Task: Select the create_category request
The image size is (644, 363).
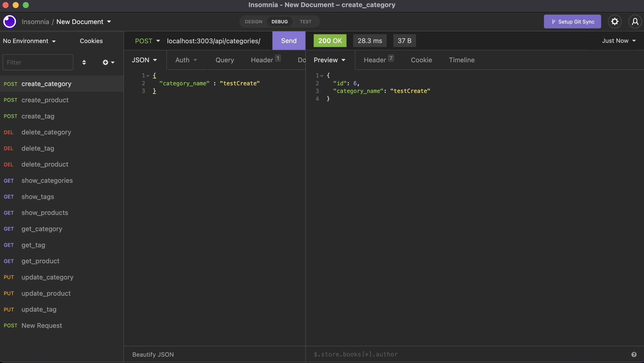Action: pos(62,84)
